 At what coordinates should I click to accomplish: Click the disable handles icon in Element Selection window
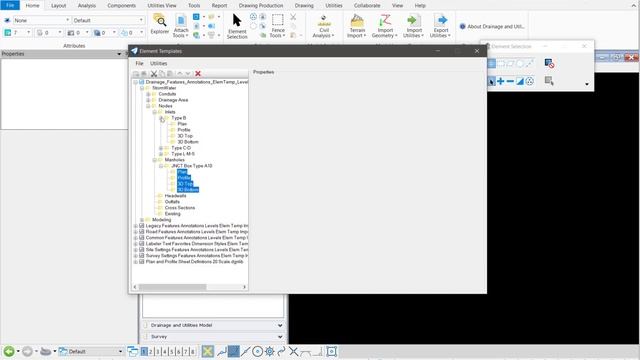(549, 63)
